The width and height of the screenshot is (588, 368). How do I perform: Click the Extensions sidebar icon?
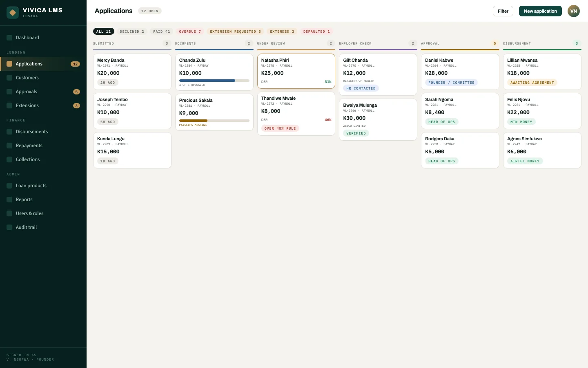click(9, 105)
